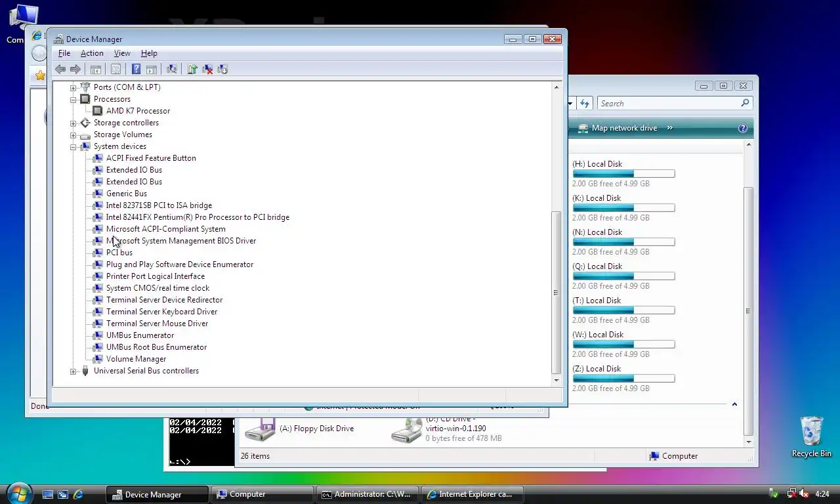The image size is (840, 504).
Task: Click the Safely Remove Hardware tray icon
Action: pyautogui.click(x=774, y=494)
